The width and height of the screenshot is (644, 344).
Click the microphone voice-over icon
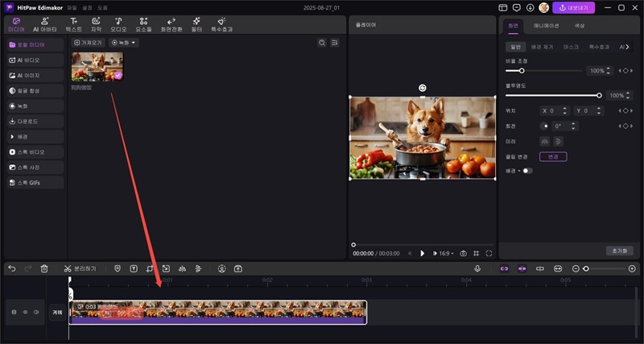click(477, 268)
